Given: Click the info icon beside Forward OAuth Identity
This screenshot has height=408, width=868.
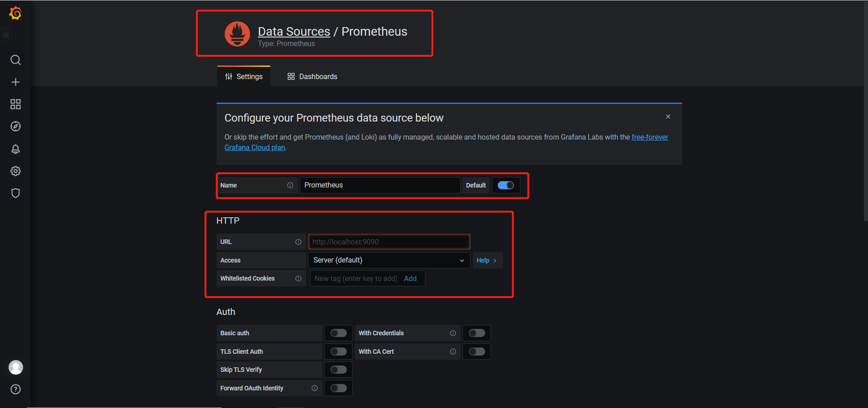Looking at the screenshot, I should pyautogui.click(x=315, y=388).
